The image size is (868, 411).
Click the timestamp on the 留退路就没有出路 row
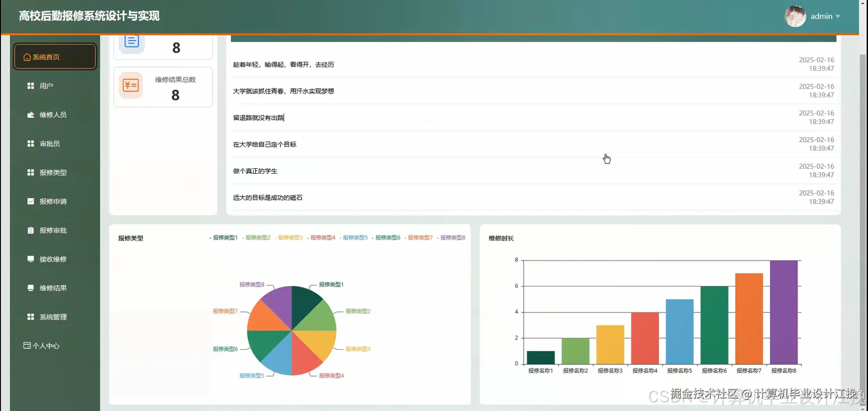click(817, 118)
